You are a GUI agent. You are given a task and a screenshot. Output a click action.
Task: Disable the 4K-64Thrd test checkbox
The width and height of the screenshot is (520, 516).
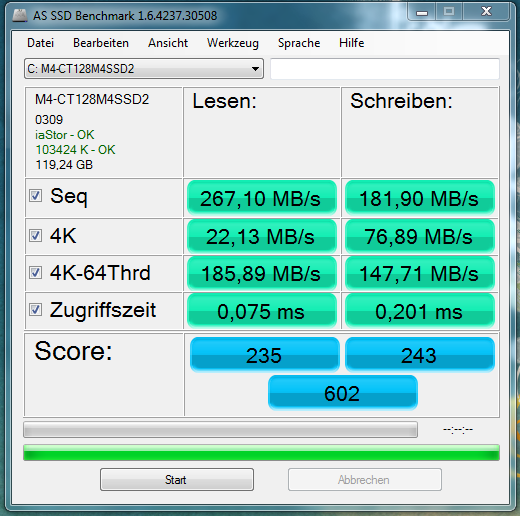point(35,273)
